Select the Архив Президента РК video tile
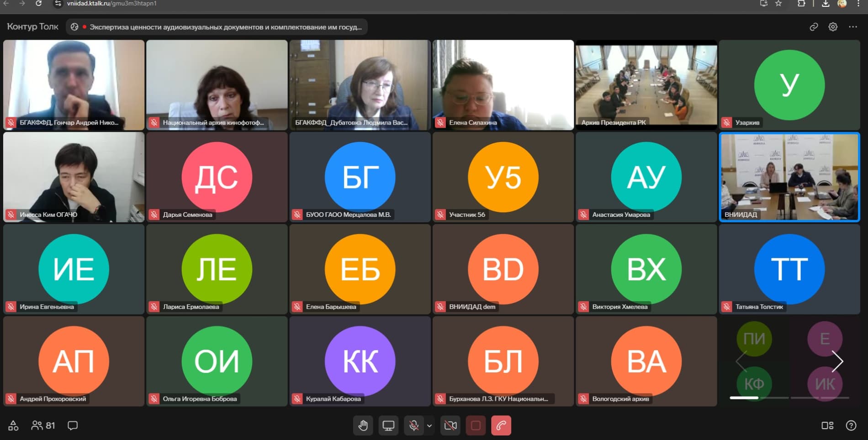 click(646, 84)
